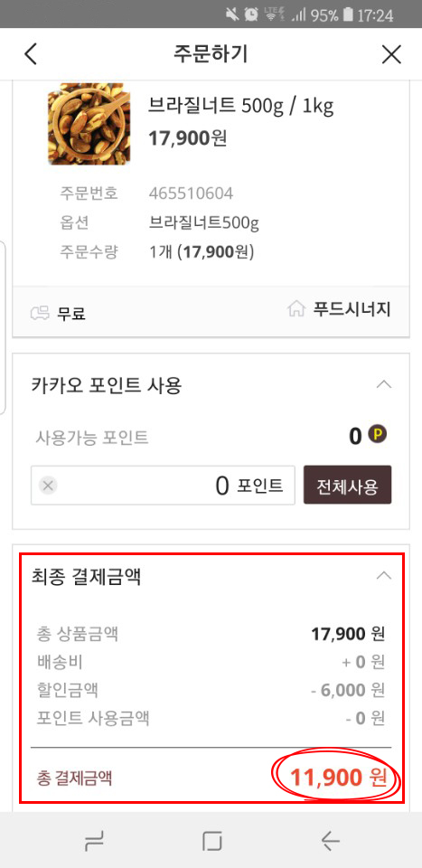Collapse the 카카오 포인트 사용 section
Viewport: 422px width, 868px height.
pyautogui.click(x=383, y=384)
